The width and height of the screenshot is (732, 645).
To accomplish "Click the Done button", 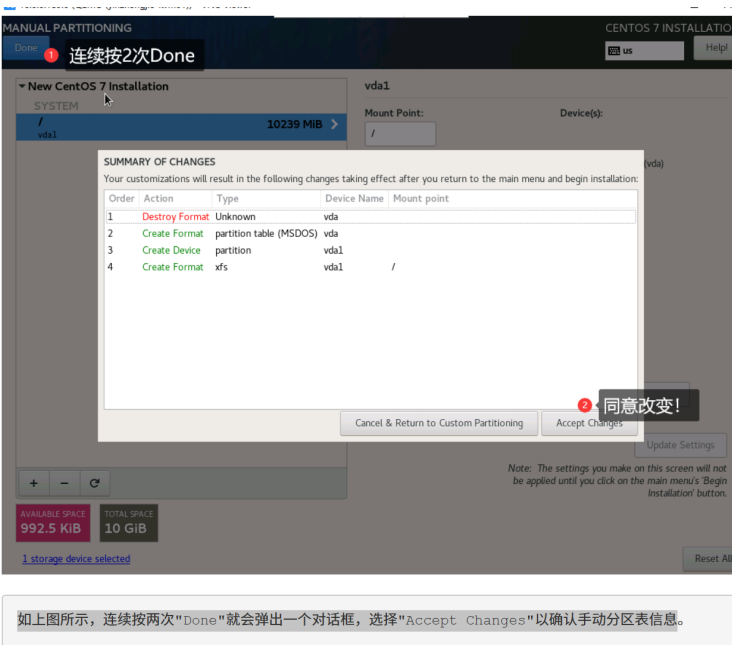I will (x=26, y=48).
